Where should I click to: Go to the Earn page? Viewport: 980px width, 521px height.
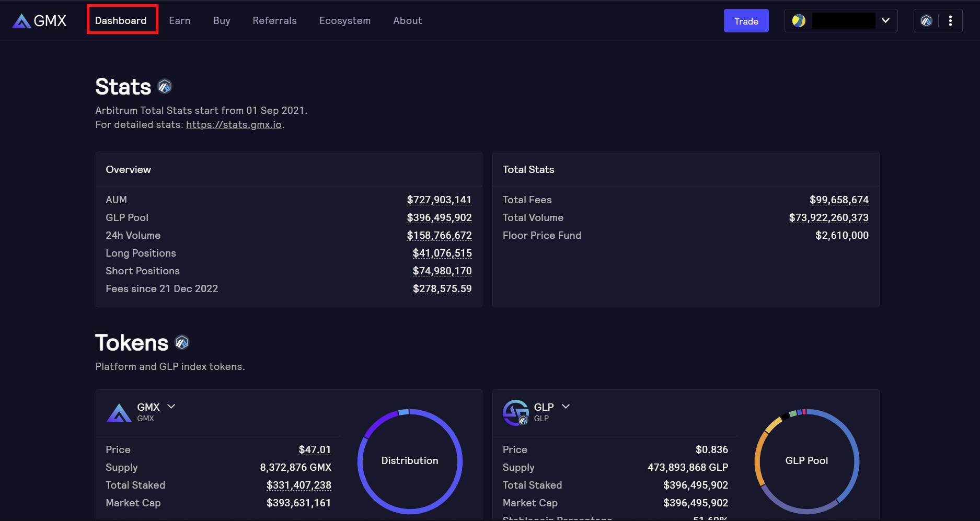point(180,20)
